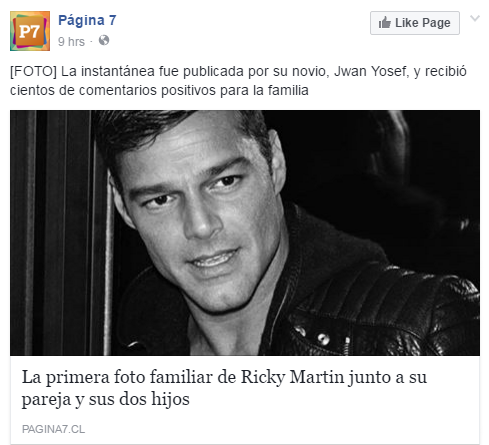The image size is (489, 445).
Task: Click the dot separator beside 9 hrs
Action: tap(91, 43)
